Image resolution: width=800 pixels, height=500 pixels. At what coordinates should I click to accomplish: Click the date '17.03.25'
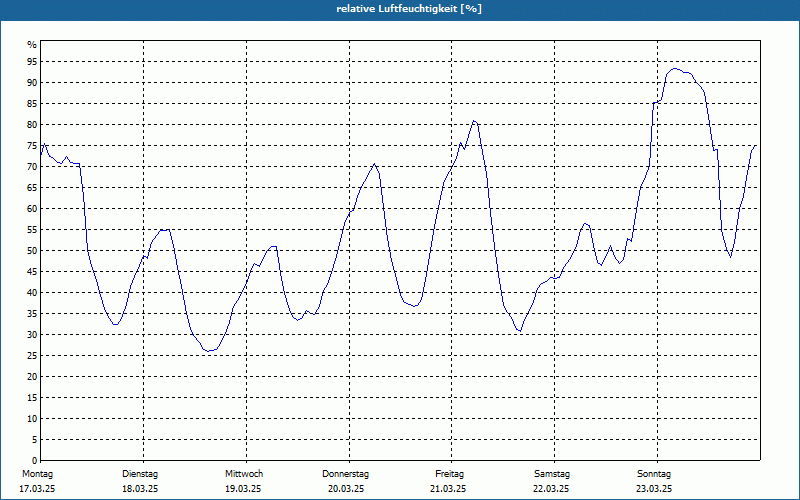tap(37, 489)
